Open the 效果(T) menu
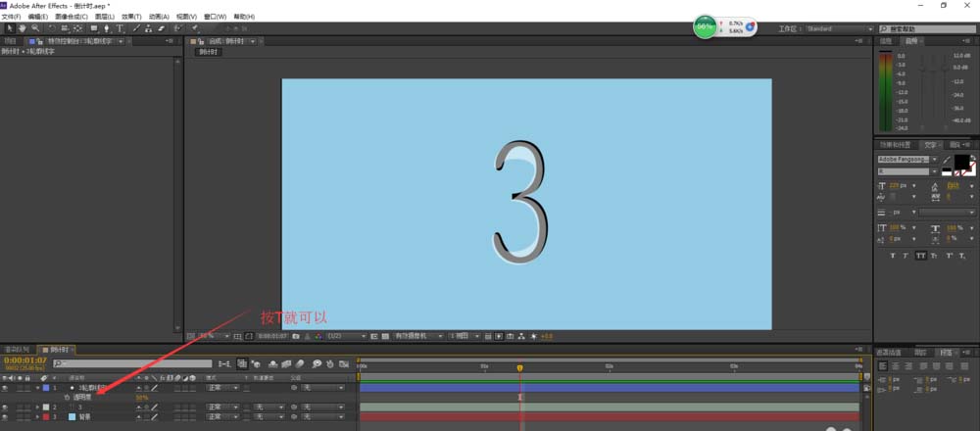Viewport: 980px width, 431px height. (x=131, y=17)
